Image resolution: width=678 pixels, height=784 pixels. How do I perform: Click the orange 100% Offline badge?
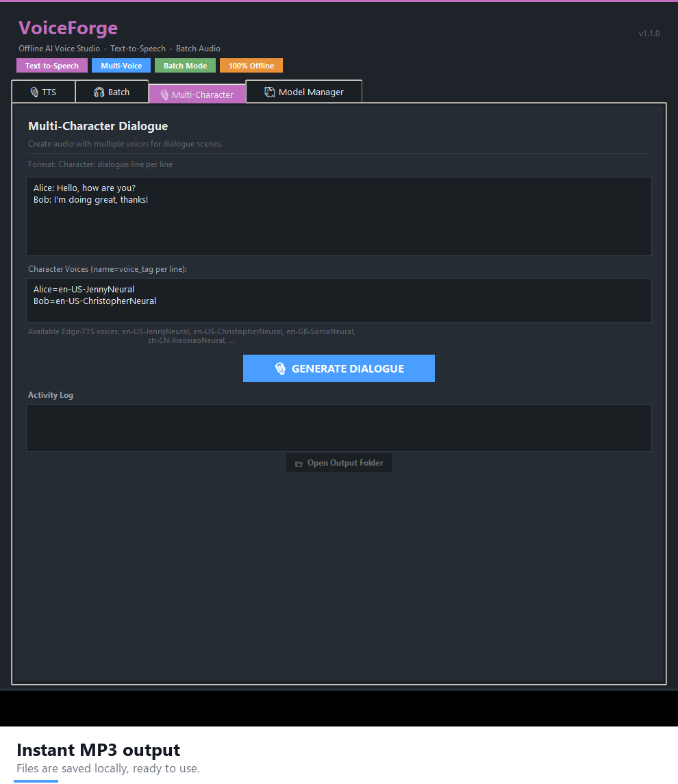tap(251, 66)
